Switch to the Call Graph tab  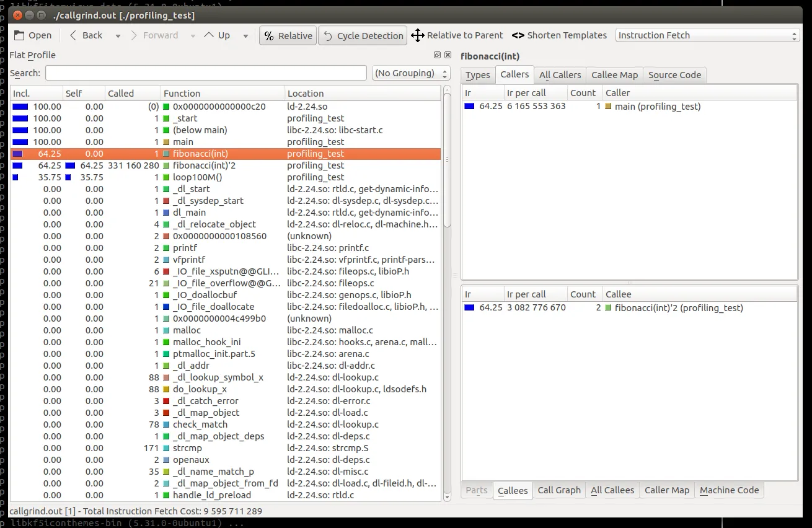click(559, 490)
